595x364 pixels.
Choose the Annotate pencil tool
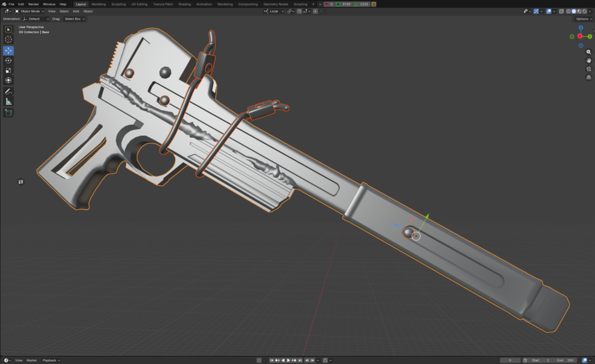(9, 91)
